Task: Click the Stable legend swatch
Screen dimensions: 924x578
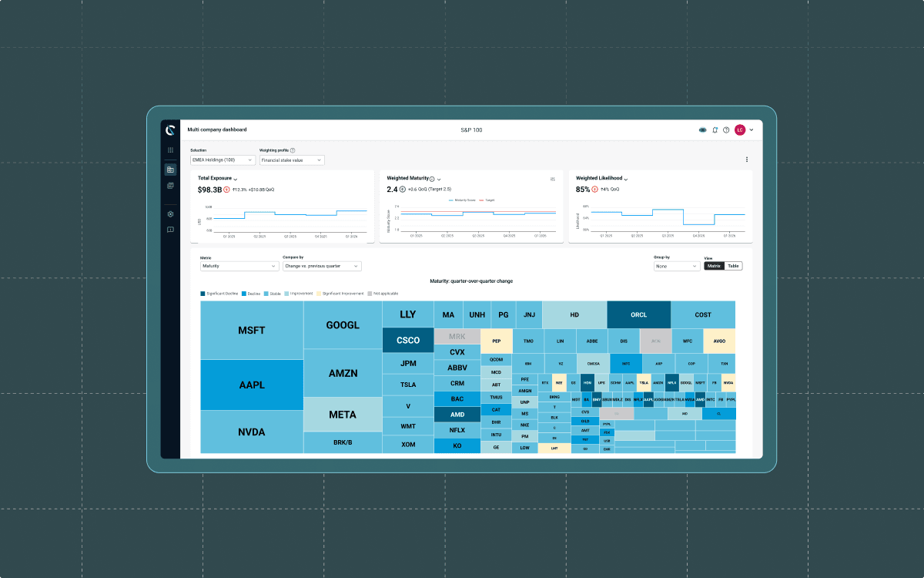Action: pyautogui.click(x=266, y=294)
